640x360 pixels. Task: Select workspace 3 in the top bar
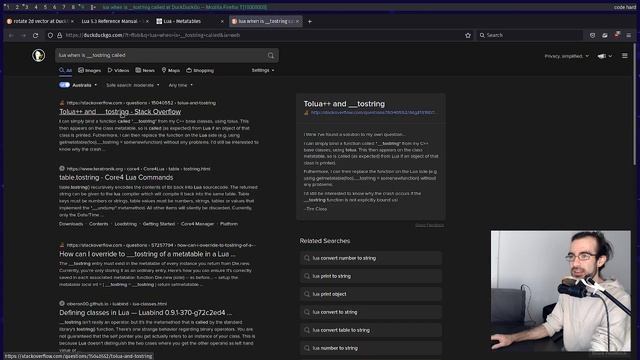[x=26, y=7]
